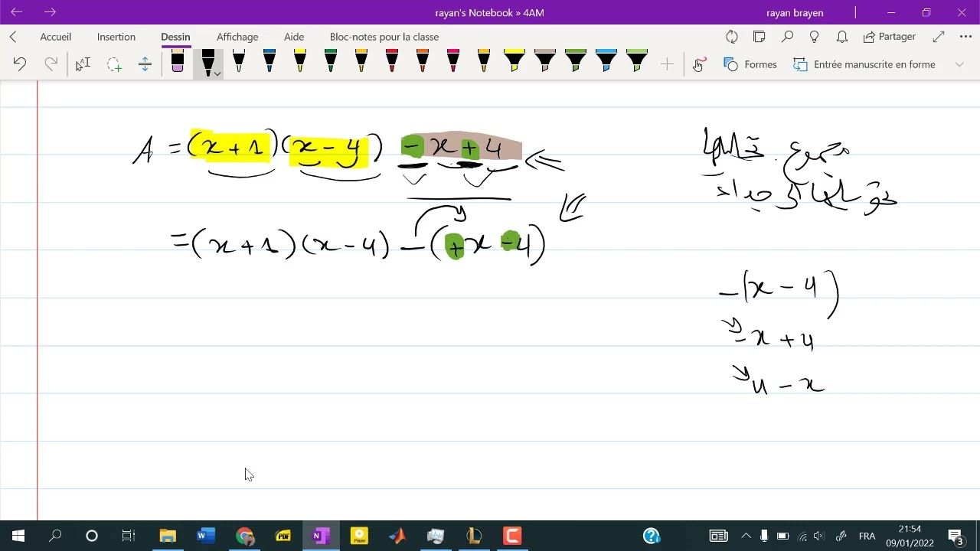Image resolution: width=980 pixels, height=551 pixels.
Task: Open the taskbar clock showing 21:54
Action: pyautogui.click(x=910, y=536)
